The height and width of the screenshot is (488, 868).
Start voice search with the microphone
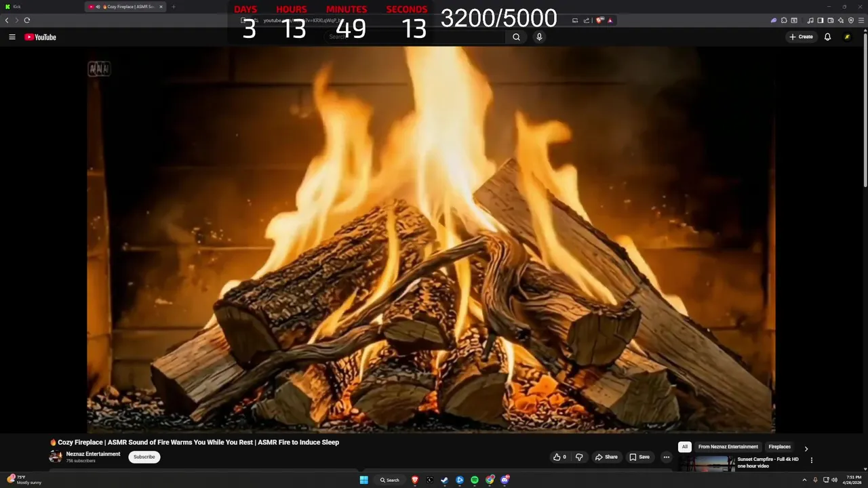pos(539,37)
